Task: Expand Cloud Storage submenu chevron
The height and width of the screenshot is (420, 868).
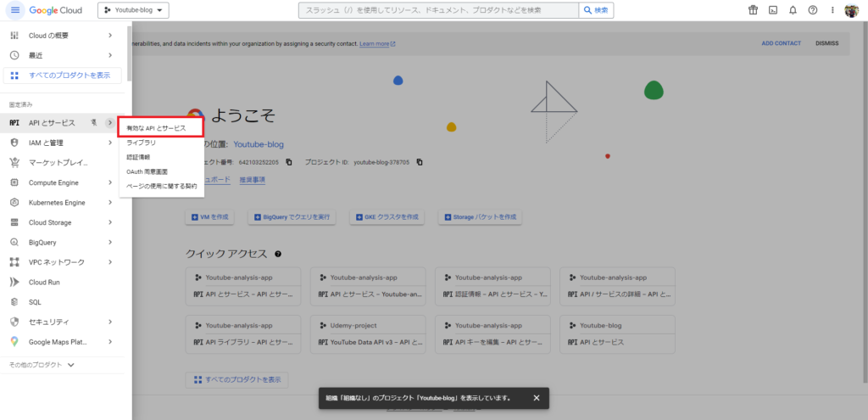Action: click(110, 222)
